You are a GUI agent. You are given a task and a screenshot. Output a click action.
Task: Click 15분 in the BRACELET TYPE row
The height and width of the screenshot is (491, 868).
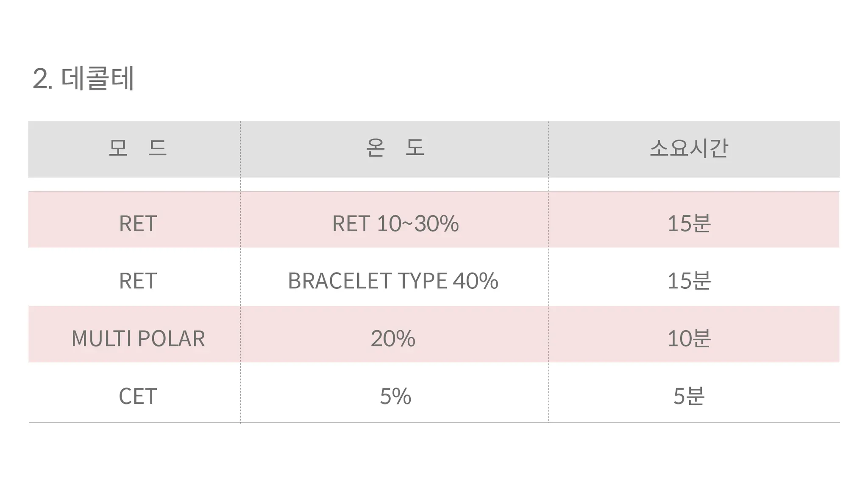(689, 281)
